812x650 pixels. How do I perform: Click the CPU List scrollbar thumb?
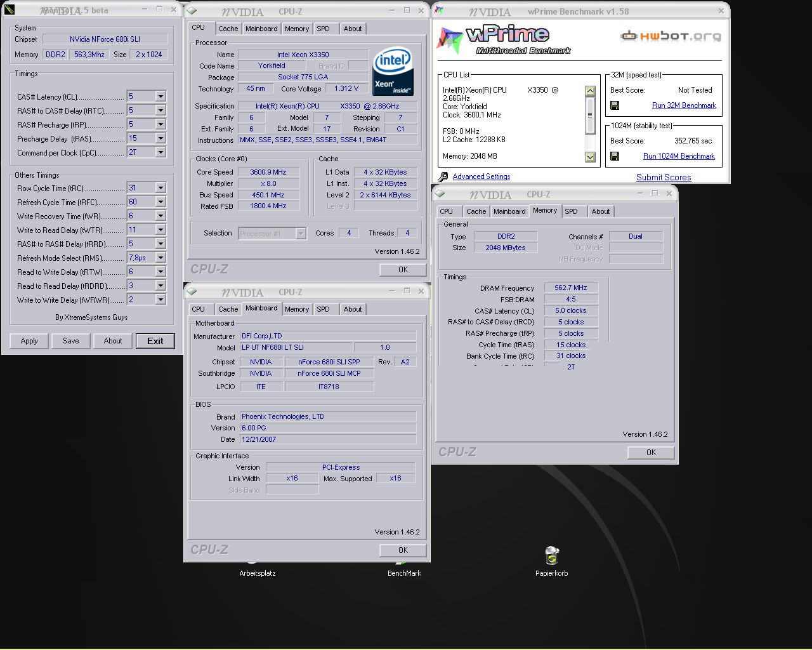(x=590, y=116)
